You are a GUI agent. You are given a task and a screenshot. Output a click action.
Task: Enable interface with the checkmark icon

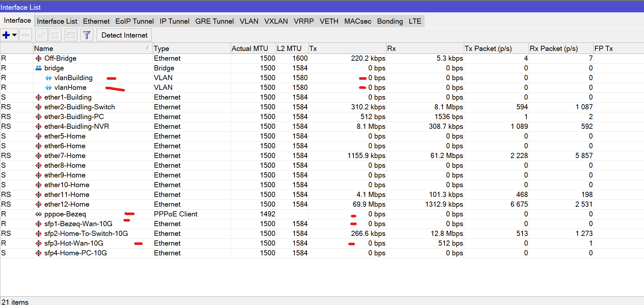tap(41, 35)
